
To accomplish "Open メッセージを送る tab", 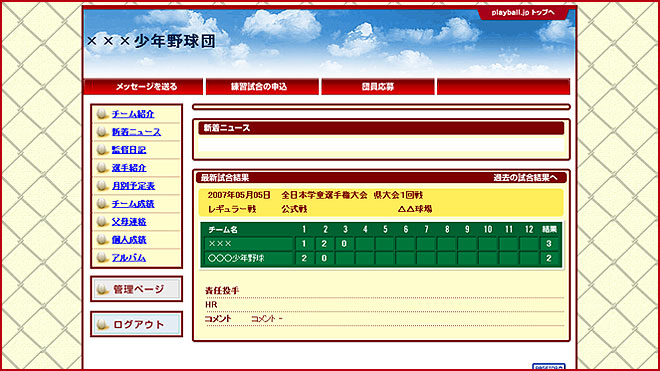I will 144,87.
